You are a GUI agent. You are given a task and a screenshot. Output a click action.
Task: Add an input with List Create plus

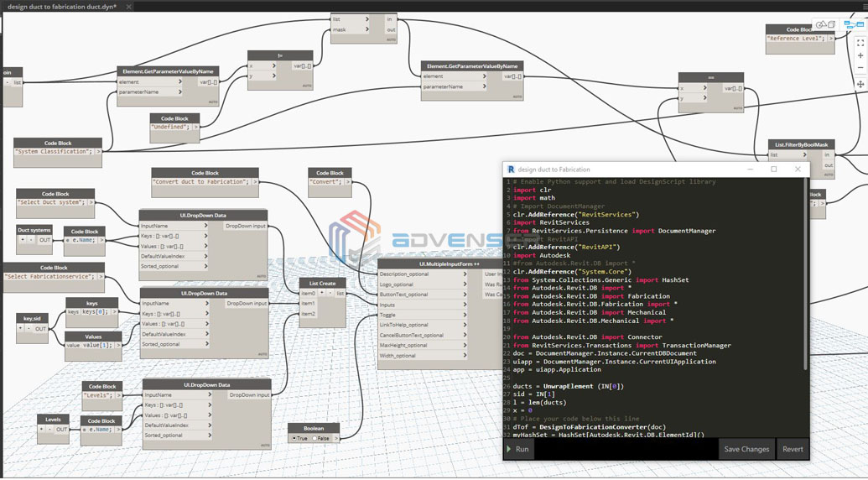click(x=322, y=293)
